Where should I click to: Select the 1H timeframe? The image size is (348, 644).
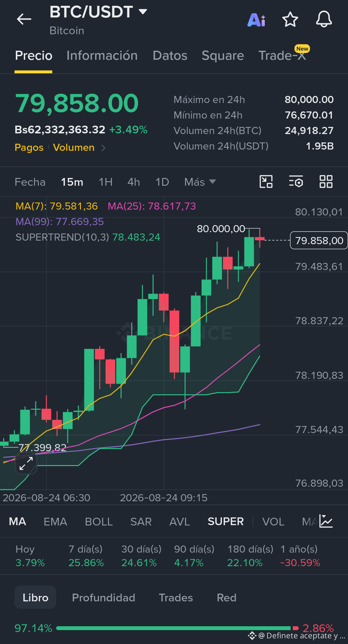[105, 182]
